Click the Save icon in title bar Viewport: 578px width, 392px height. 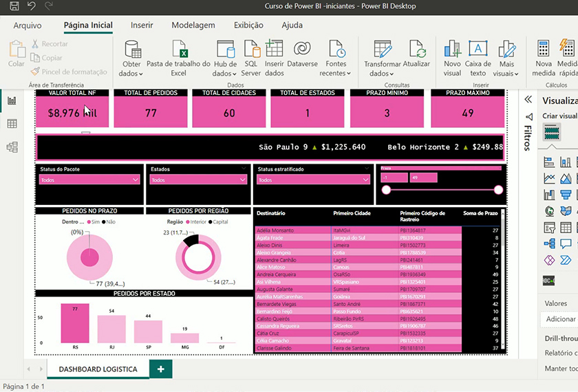click(x=14, y=6)
